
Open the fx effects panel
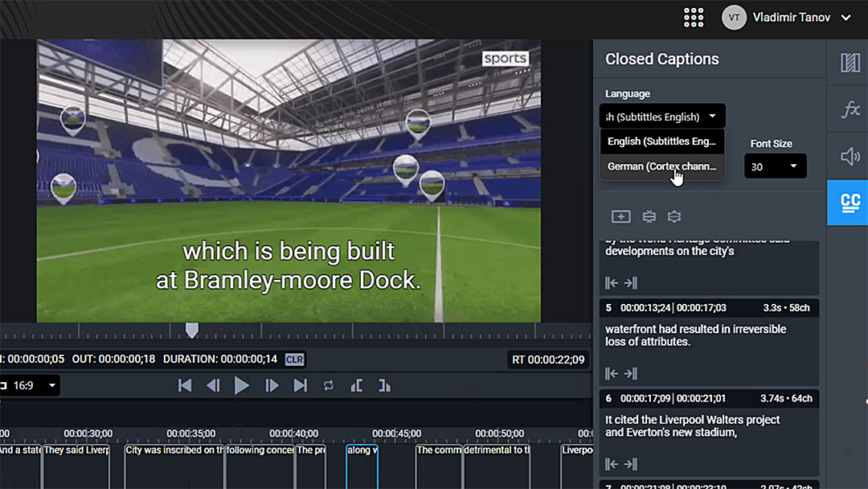click(850, 109)
